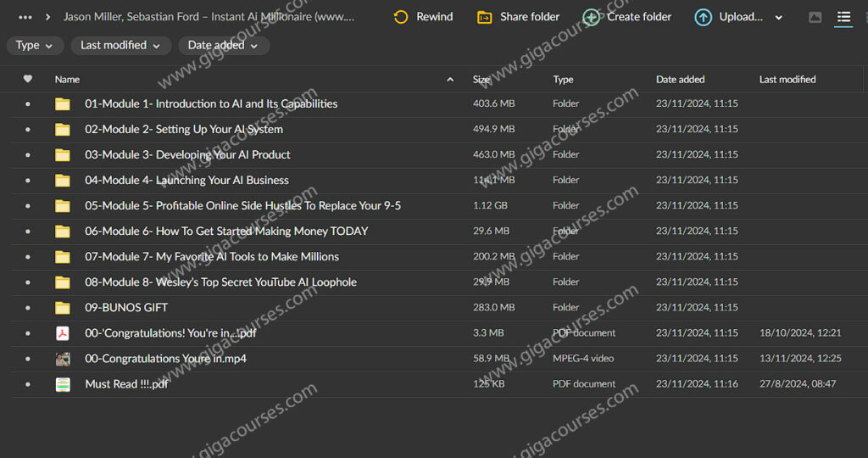This screenshot has width=868, height=458.
Task: Sort files by Size column header
Action: click(481, 79)
